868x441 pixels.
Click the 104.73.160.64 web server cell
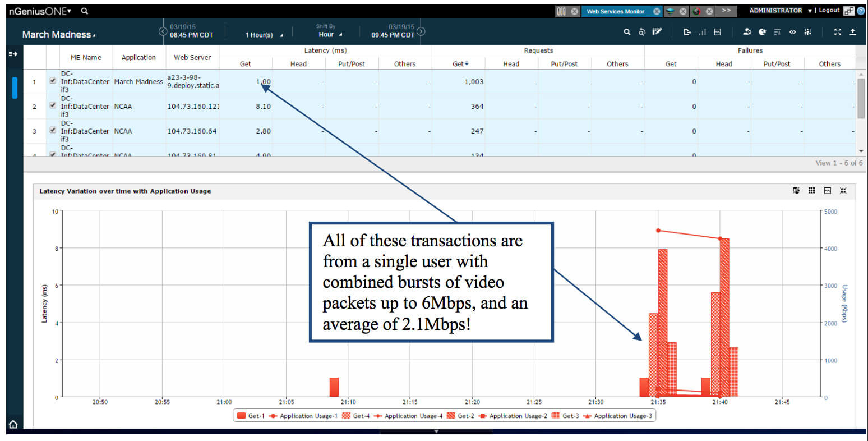pyautogui.click(x=192, y=131)
